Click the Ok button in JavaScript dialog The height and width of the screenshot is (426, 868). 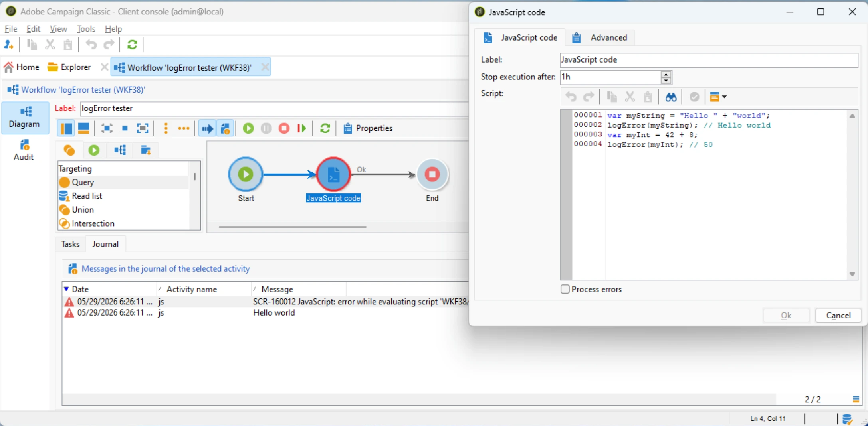786,315
